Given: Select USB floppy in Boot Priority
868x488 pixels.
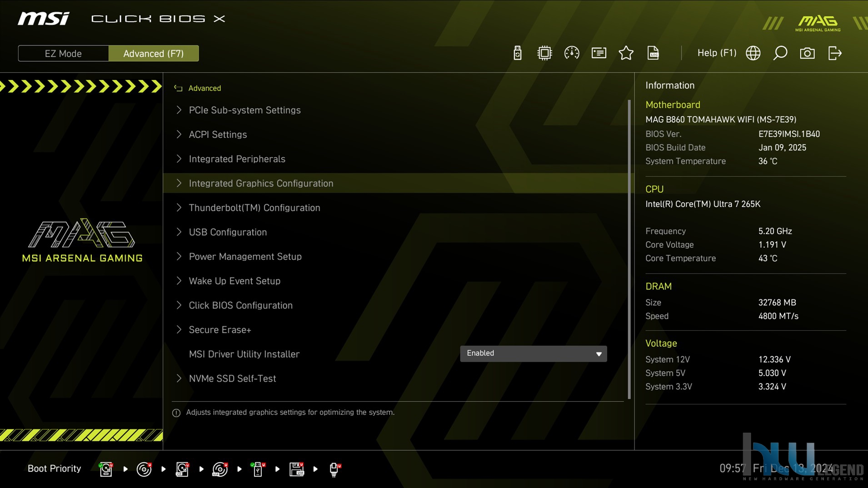Looking at the screenshot, I should (296, 469).
